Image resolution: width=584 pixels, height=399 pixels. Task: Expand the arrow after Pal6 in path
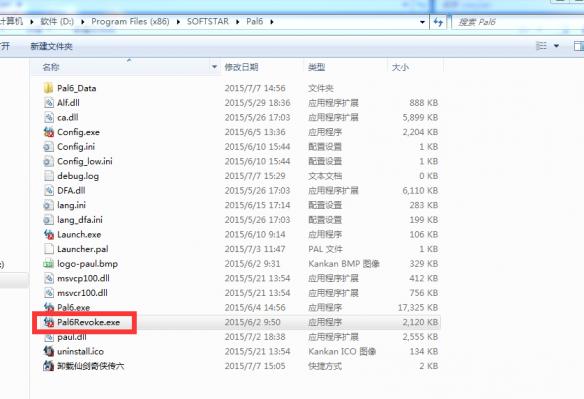pos(272,22)
